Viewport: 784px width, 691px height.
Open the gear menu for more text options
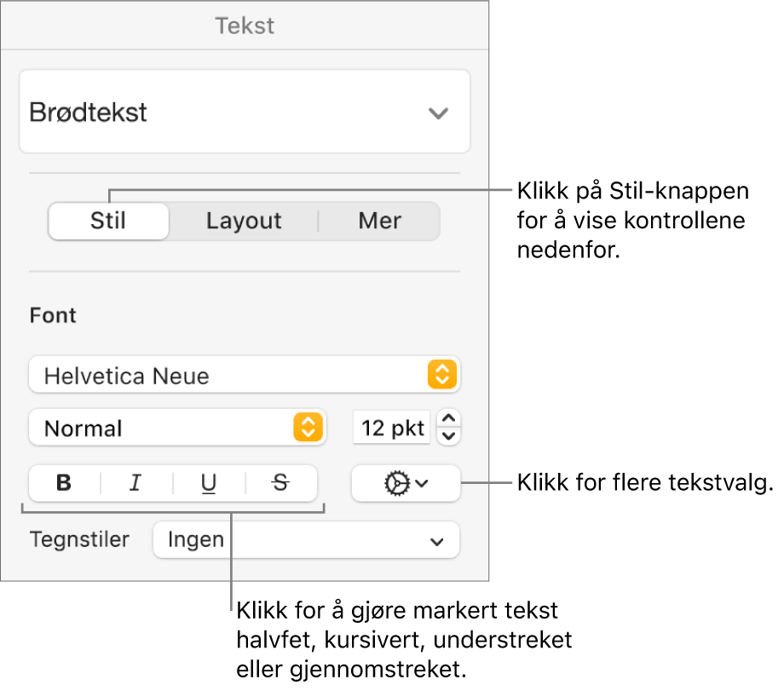406,483
